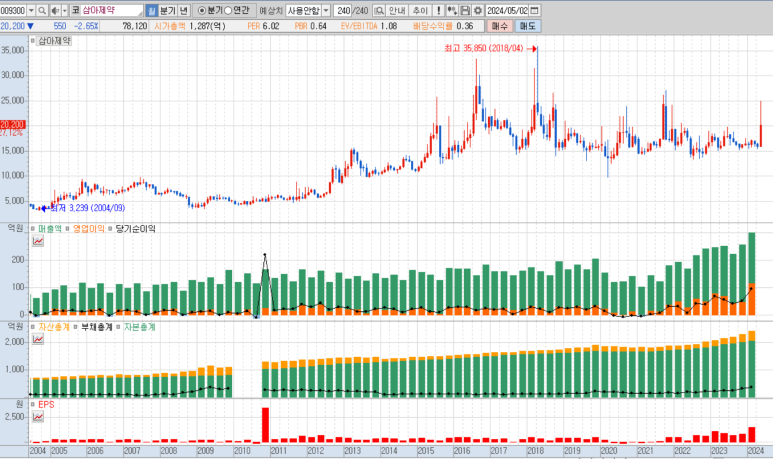Toggle 자본총계 legend series

[140, 327]
